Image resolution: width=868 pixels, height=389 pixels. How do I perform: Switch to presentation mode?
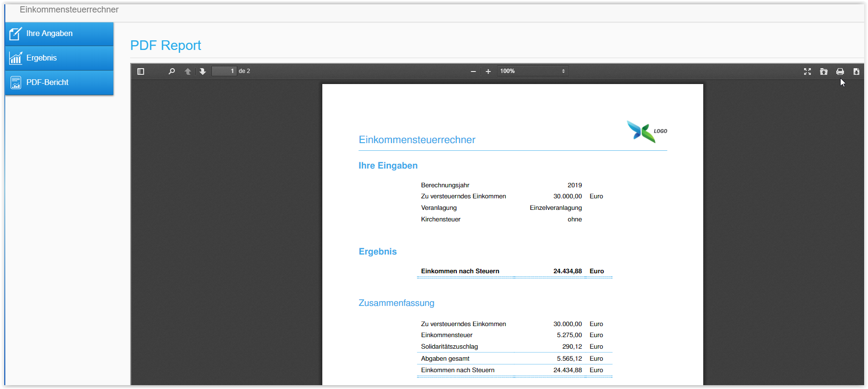(x=807, y=72)
